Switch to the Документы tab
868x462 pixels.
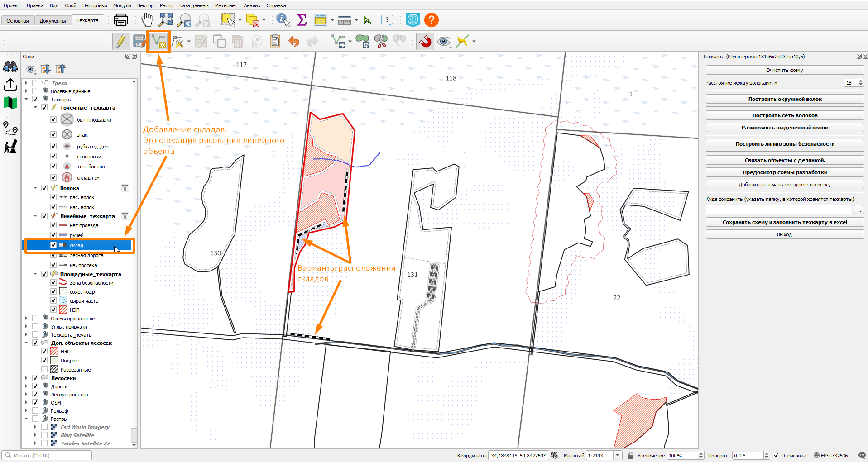(x=53, y=21)
